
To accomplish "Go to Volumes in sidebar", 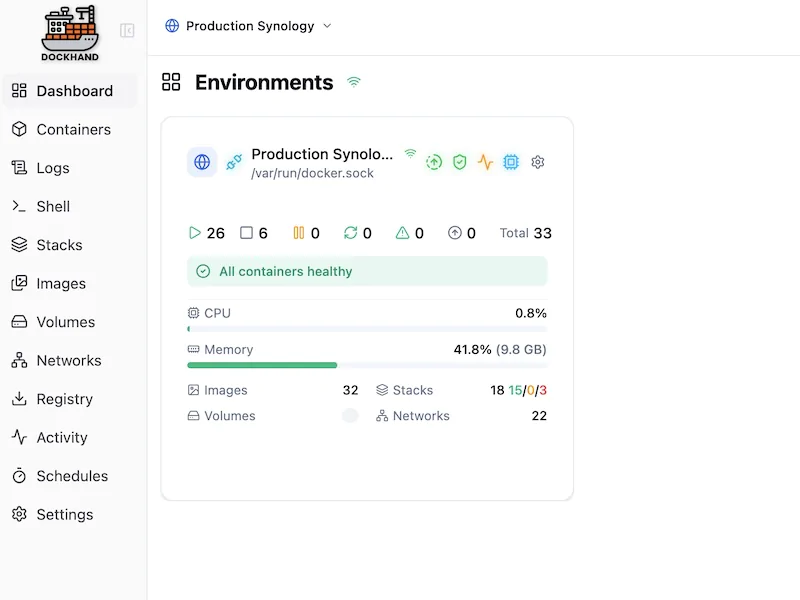I will (70, 322).
